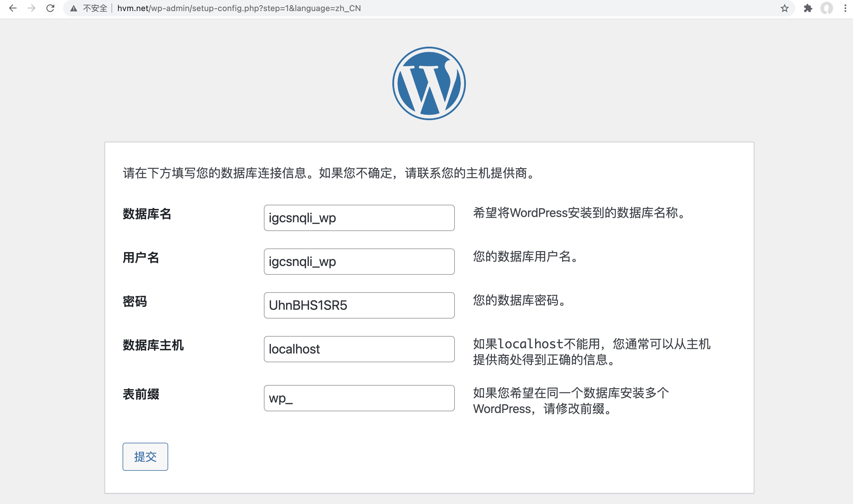Reload the page with the refresh icon

pyautogui.click(x=50, y=8)
